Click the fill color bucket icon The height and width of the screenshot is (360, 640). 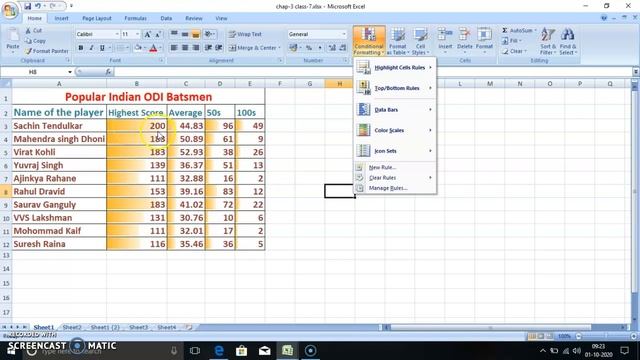pyautogui.click(x=138, y=48)
